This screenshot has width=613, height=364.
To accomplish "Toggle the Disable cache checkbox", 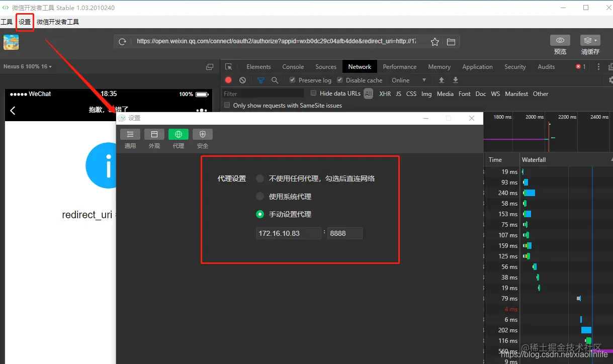I will tap(339, 80).
